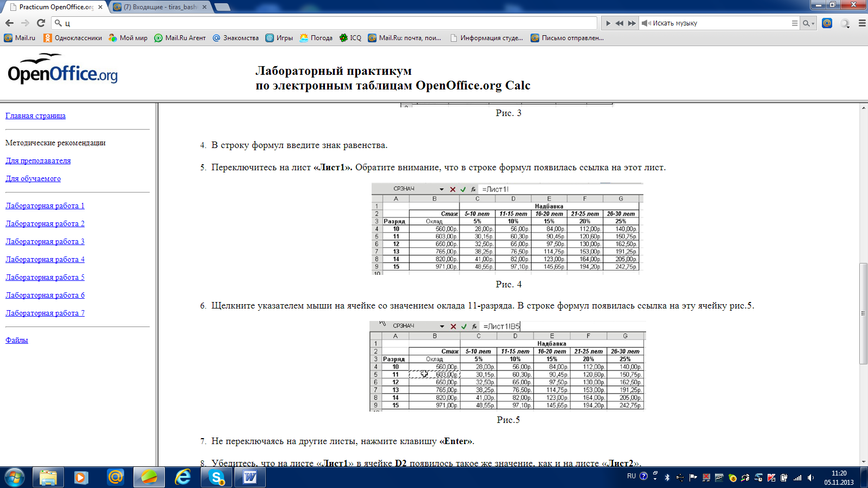The width and height of the screenshot is (868, 488).
Task: Switch to the Входящие mail tab
Action: 160,7
